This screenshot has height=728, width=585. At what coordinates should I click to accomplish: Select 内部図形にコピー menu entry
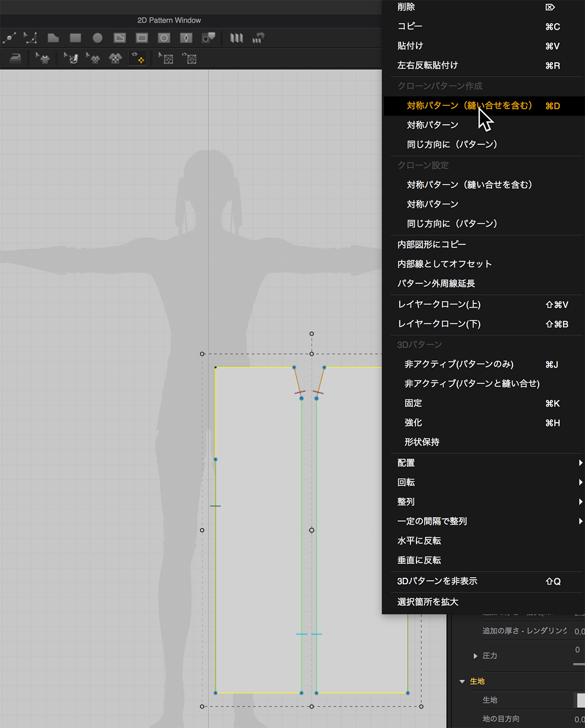431,244
